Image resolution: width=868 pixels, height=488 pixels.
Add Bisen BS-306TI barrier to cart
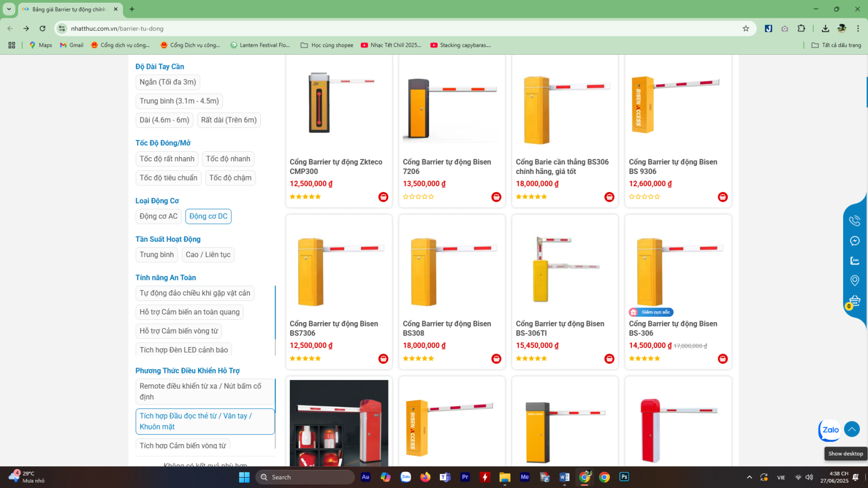[609, 358]
